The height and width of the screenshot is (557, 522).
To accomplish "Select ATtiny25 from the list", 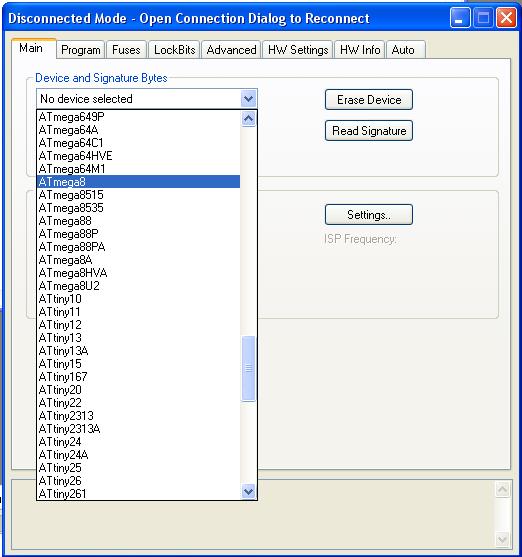I will 139,468.
